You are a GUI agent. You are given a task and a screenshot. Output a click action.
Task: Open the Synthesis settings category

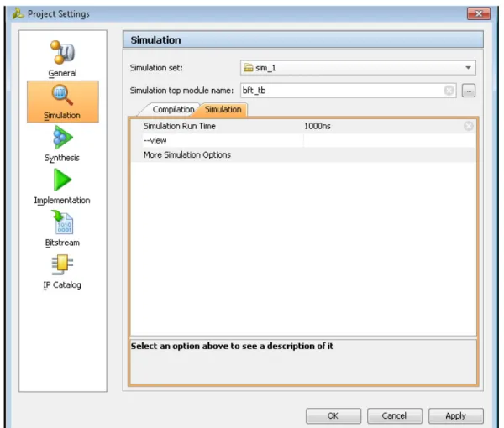(62, 144)
